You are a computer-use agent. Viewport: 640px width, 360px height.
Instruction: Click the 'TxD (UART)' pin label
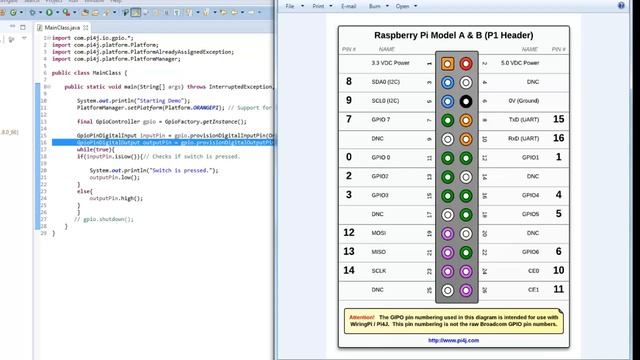(524, 120)
